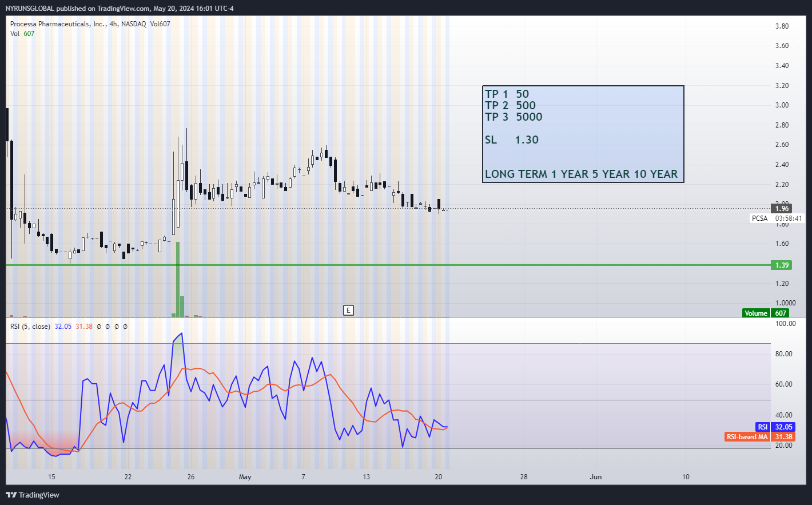The image size is (812, 505).
Task: Click the green 1.39 price line label
Action: tap(782, 265)
